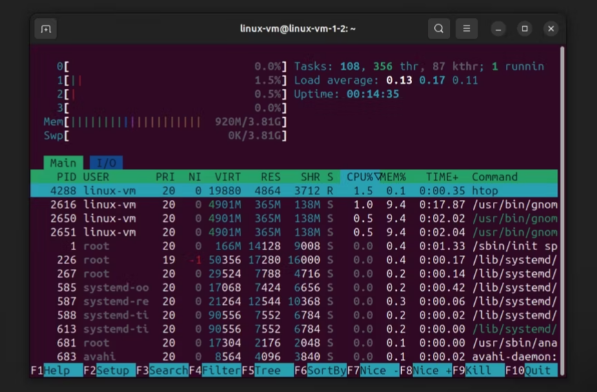
Task: Click the CPU 1 usage meter
Action: (172, 80)
